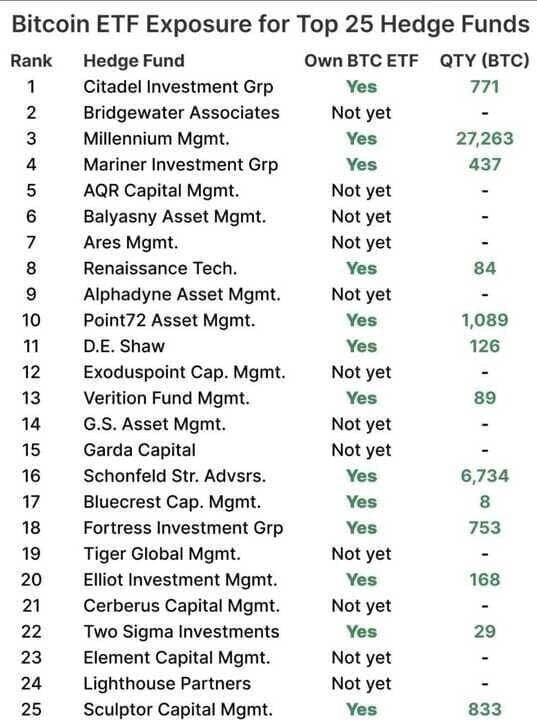Click Sculptor Capital Mgmt. quantity 833

point(485,710)
